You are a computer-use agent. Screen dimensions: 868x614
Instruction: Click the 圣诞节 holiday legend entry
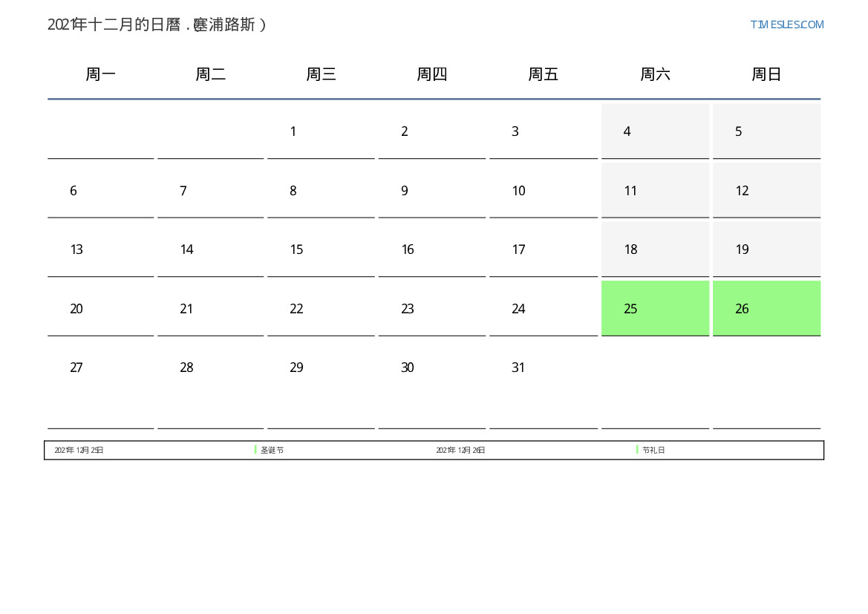point(272,450)
